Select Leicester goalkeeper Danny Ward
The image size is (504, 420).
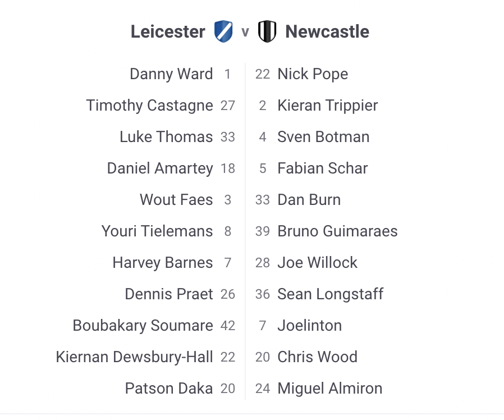point(171,74)
